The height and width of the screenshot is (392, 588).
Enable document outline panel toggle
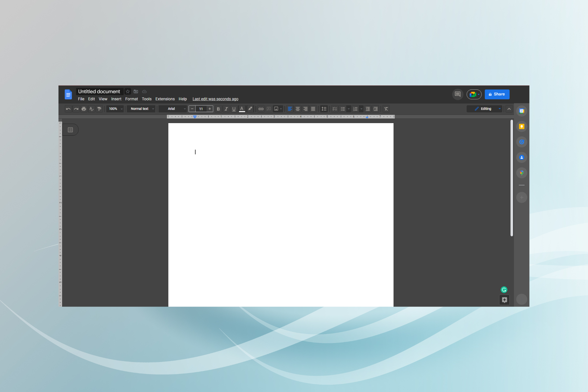point(70,130)
